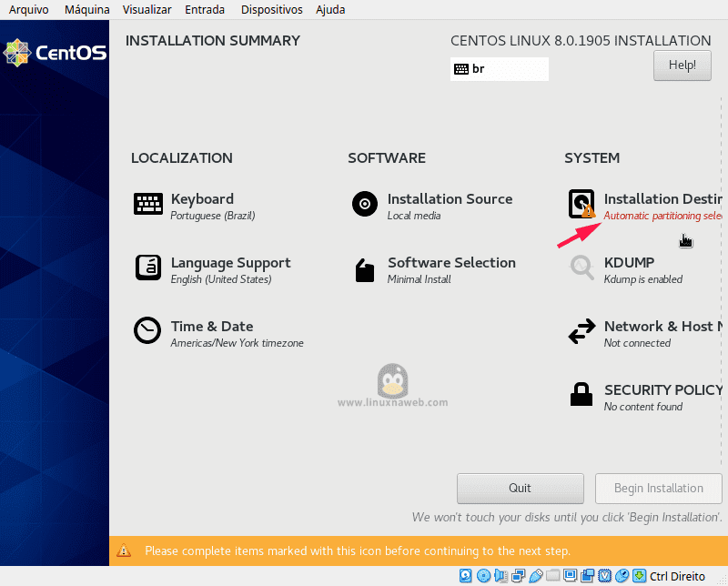Click the 'Kdump is enabled' status text
The height and width of the screenshot is (586, 728).
[643, 279]
